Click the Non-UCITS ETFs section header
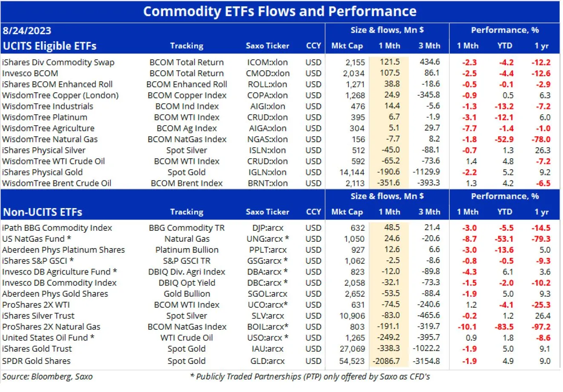Screen dimensions: 563x392 (x=43, y=212)
